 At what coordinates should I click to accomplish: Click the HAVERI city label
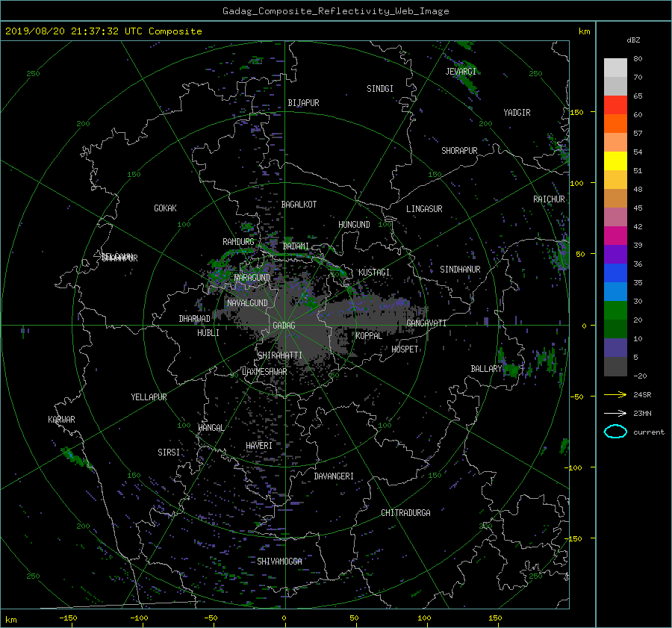[259, 446]
